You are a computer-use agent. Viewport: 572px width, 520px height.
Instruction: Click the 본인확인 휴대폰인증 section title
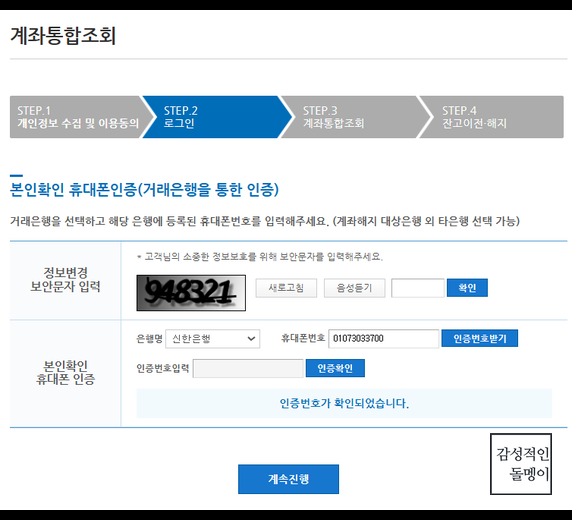point(144,190)
